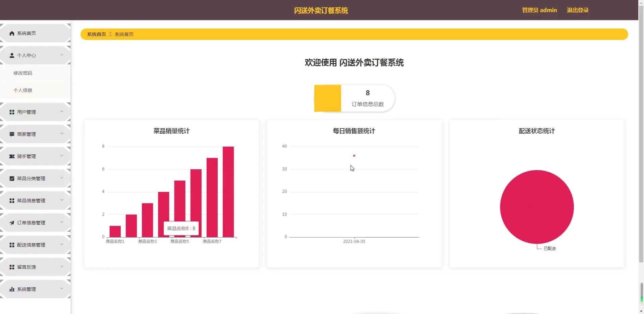
Task: Open 系统首页 in the sidebar
Action: pyautogui.click(x=35, y=33)
